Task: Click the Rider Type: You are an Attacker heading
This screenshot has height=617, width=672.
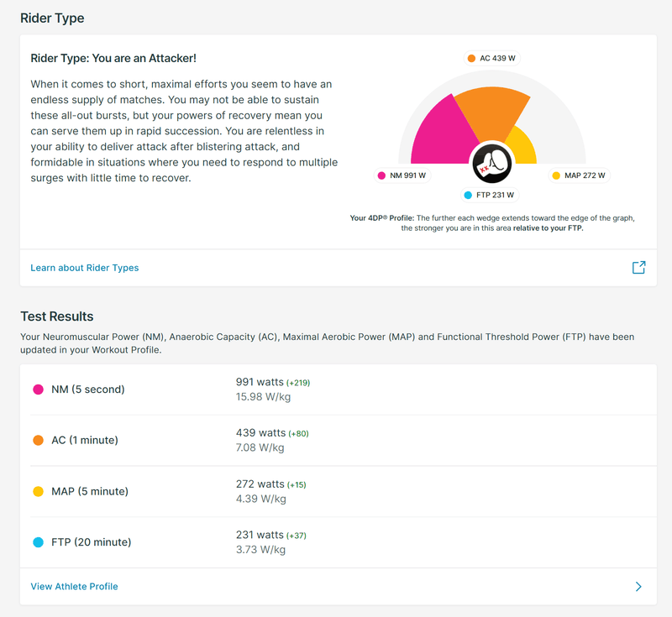Action: click(x=113, y=58)
